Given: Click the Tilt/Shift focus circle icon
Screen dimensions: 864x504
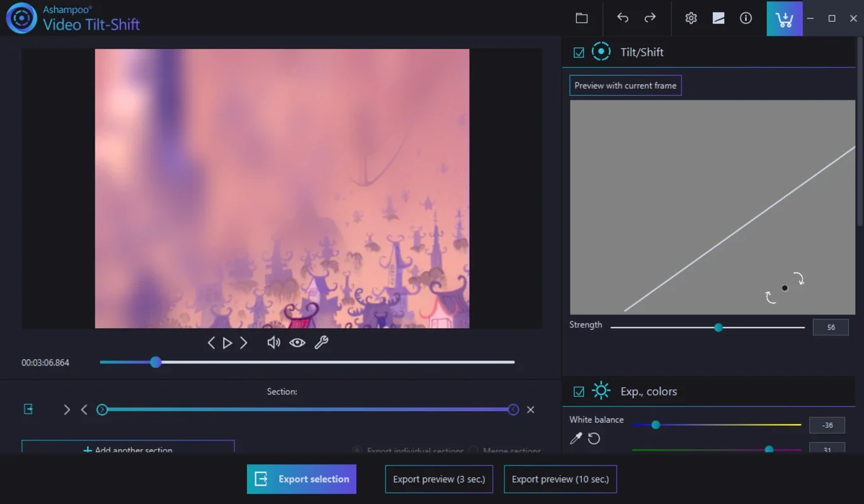Looking at the screenshot, I should coord(601,52).
